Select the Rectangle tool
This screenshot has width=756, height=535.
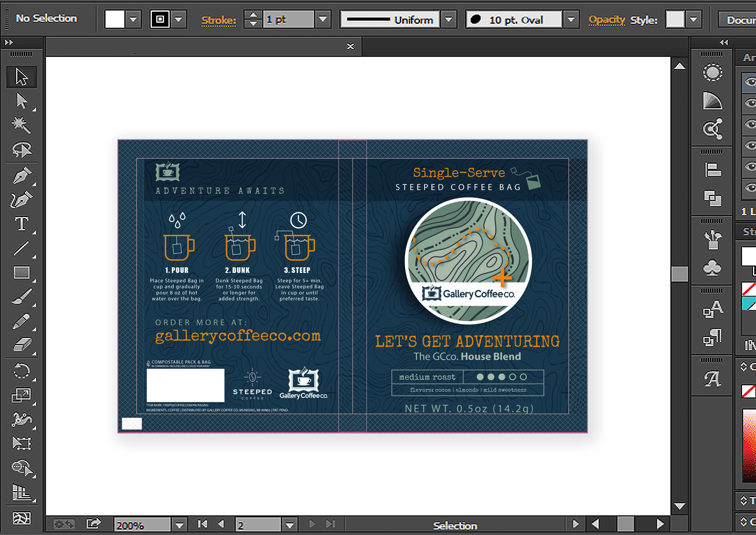pos(21,272)
